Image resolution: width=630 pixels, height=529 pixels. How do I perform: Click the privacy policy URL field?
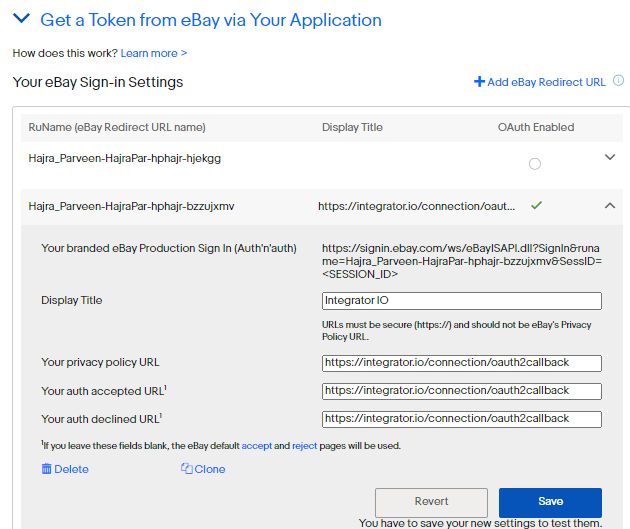(x=462, y=363)
